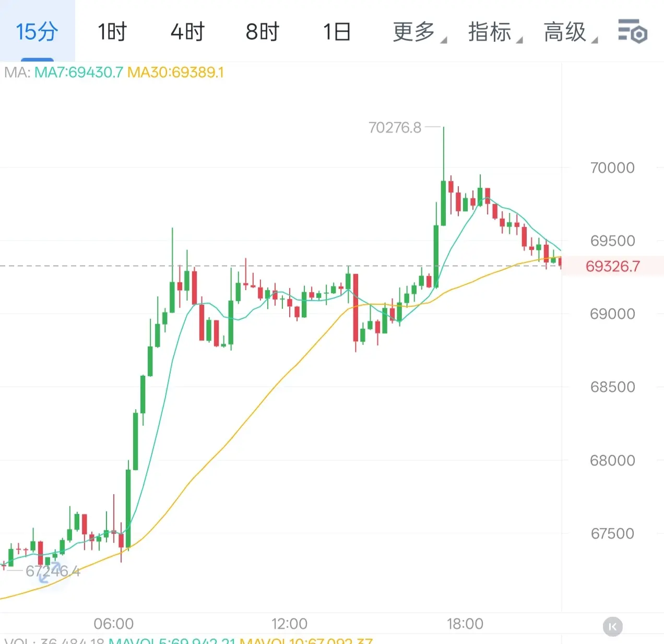Open the 指标 indicators dropdown
Image resolution: width=664 pixels, height=644 pixels.
[x=495, y=32]
